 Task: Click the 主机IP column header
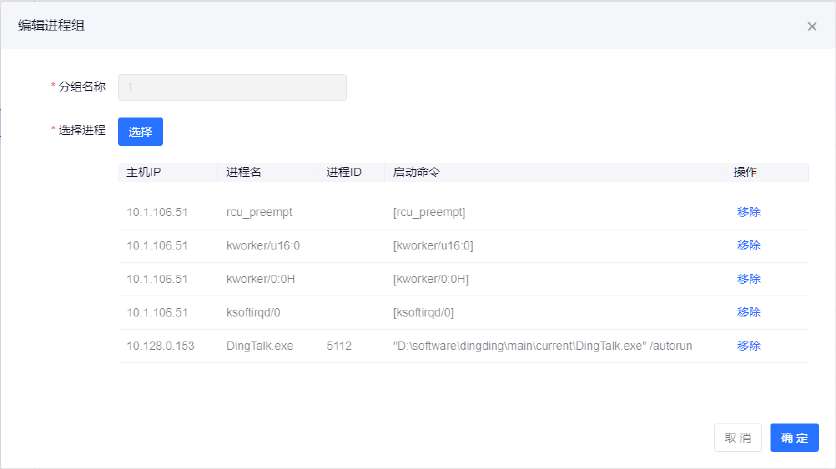pos(145,172)
